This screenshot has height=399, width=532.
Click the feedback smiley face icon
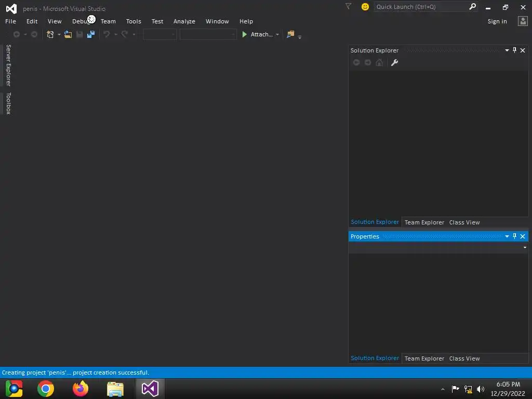[365, 7]
